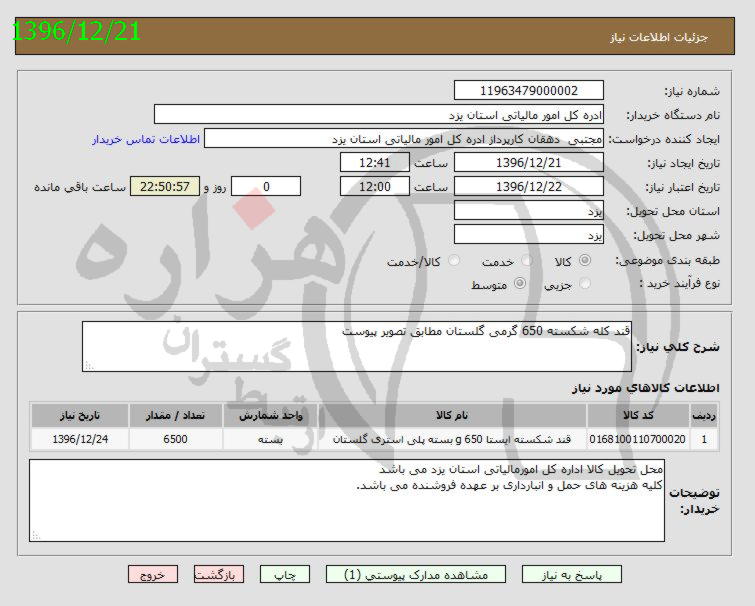Click the واحد شمارش column header
This screenshot has height=606, width=755.
point(270,415)
